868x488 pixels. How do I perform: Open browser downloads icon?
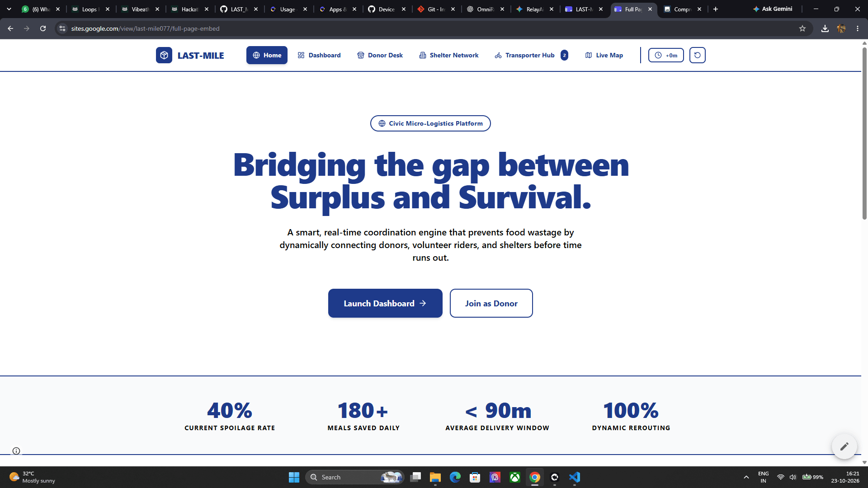click(825, 28)
